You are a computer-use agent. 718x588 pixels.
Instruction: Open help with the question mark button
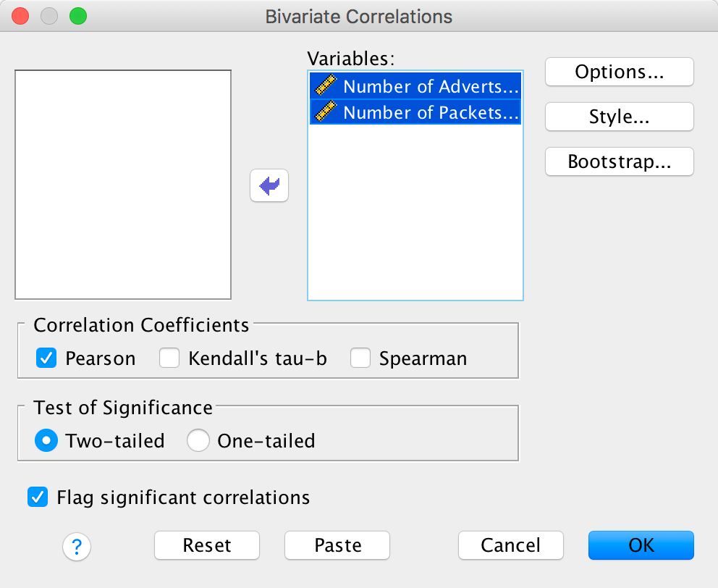pos(77,547)
